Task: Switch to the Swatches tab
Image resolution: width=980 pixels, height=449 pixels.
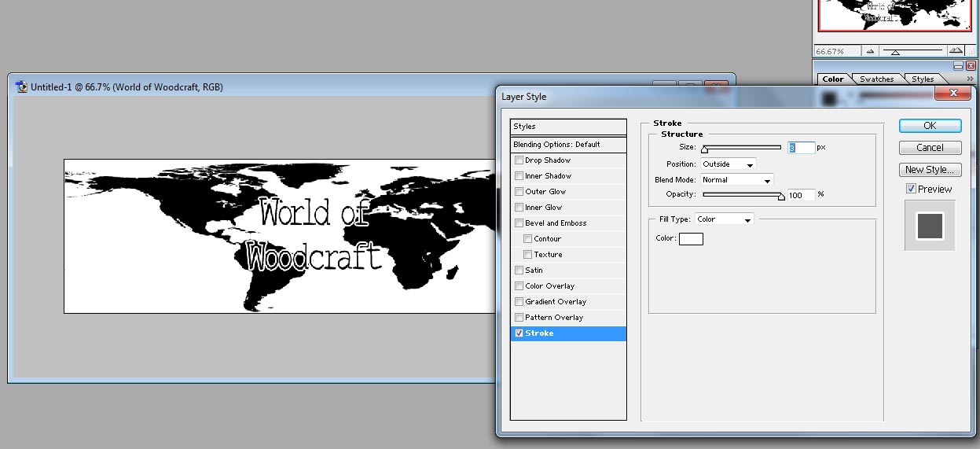Action: pyautogui.click(x=876, y=79)
